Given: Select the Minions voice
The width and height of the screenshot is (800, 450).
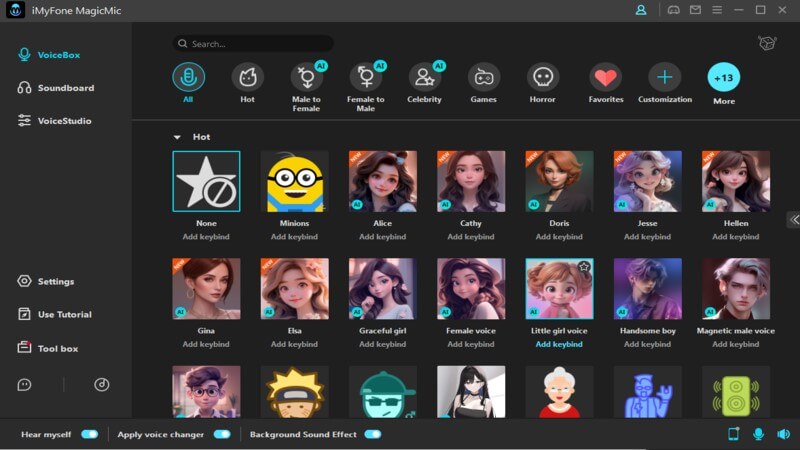Looking at the screenshot, I should (x=294, y=181).
